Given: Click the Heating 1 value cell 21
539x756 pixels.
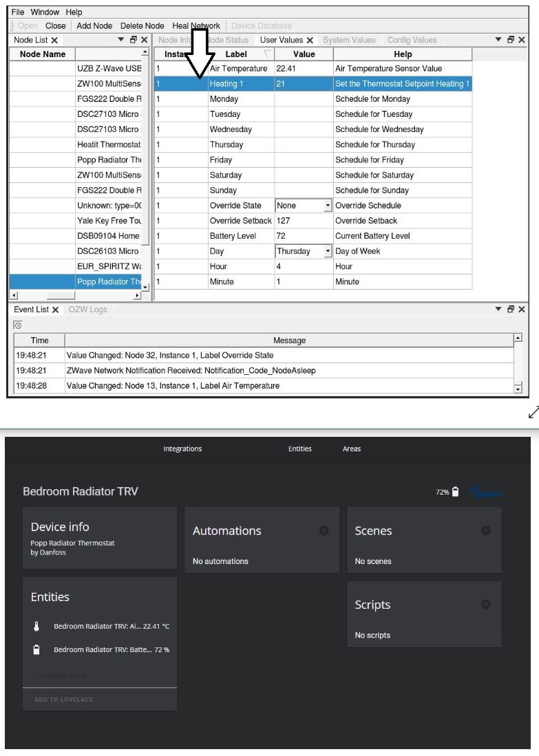Looking at the screenshot, I should tap(304, 84).
